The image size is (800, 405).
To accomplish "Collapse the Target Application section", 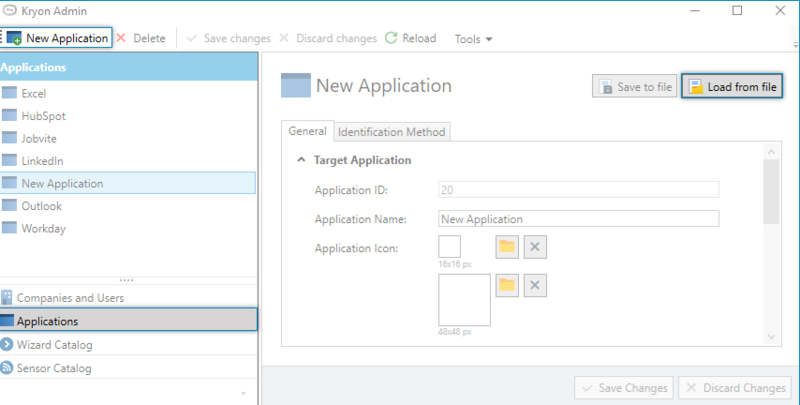I will click(x=301, y=160).
